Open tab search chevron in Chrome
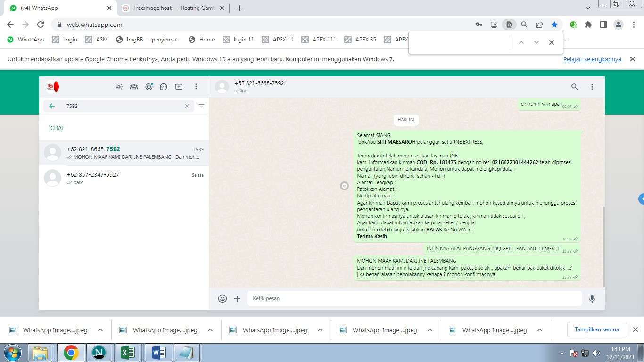The image size is (644, 362). (x=587, y=8)
